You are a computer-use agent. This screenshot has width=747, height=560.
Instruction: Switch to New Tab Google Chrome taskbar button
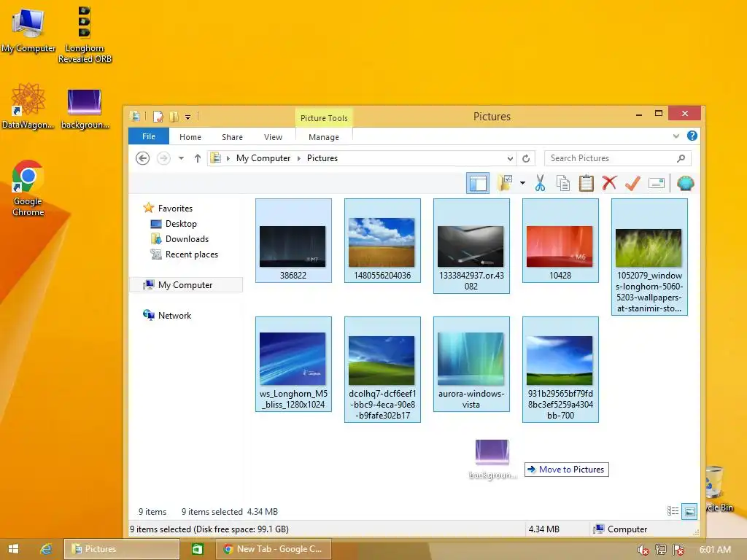(273, 549)
